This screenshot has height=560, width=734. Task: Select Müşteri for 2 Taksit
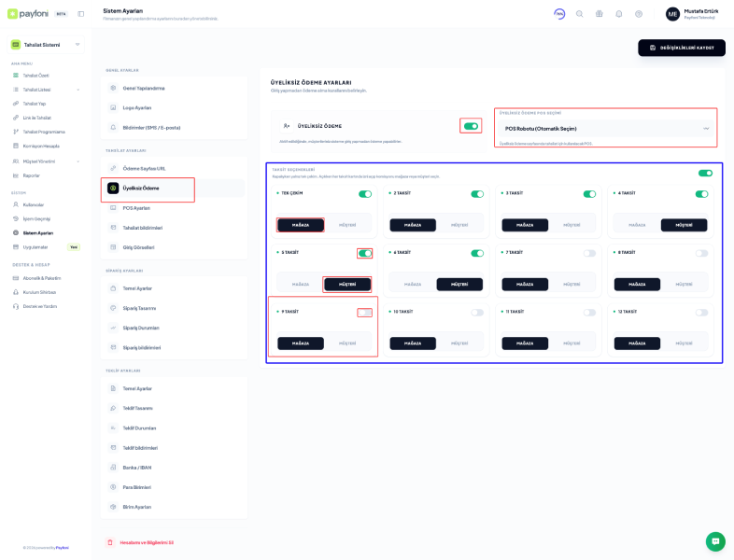pos(459,225)
